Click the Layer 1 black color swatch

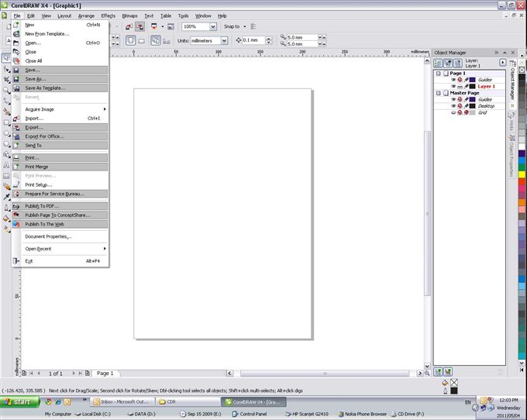coord(472,86)
